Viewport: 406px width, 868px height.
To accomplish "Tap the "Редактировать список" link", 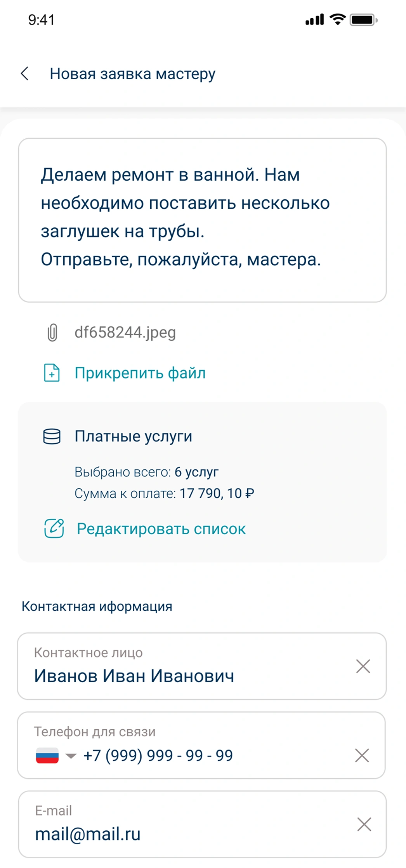I will pos(161,529).
